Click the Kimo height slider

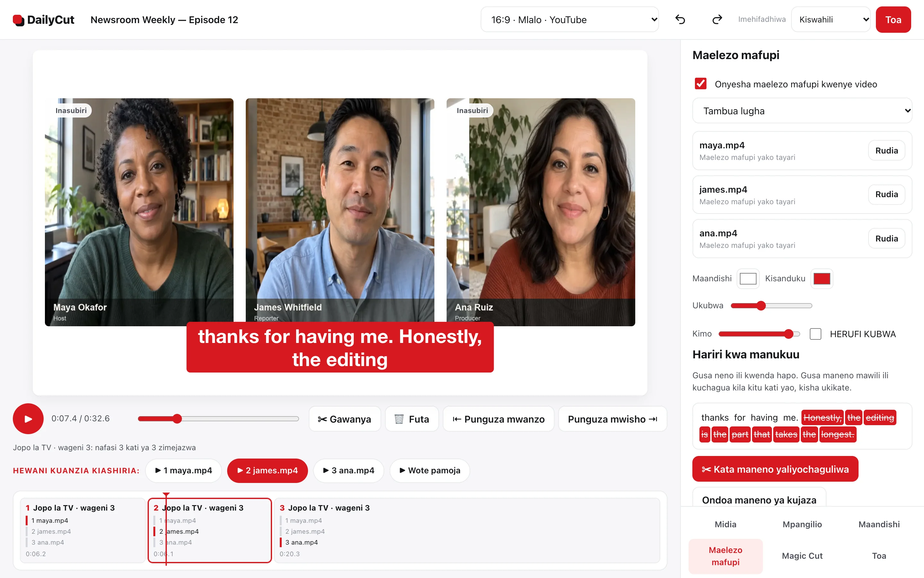tap(759, 334)
